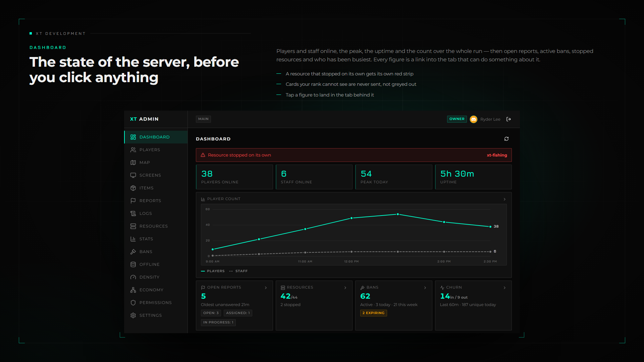The height and width of the screenshot is (362, 644).
Task: Click the Dashboard grid icon in sidebar
Action: point(133,137)
